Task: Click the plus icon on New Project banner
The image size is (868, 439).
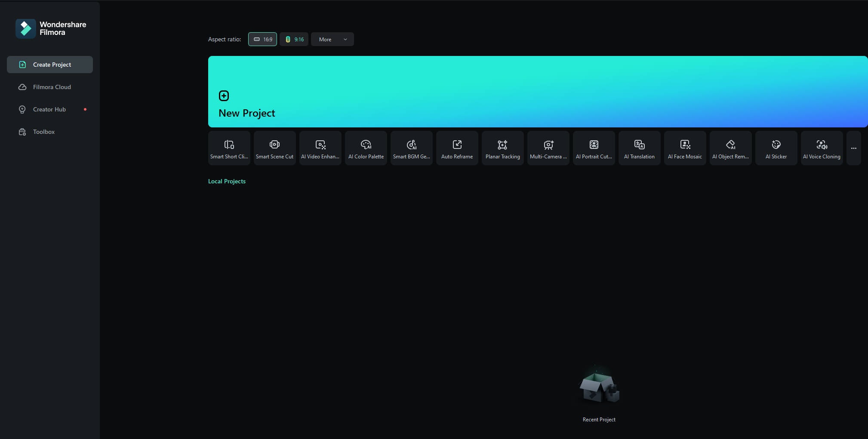Action: click(x=224, y=96)
